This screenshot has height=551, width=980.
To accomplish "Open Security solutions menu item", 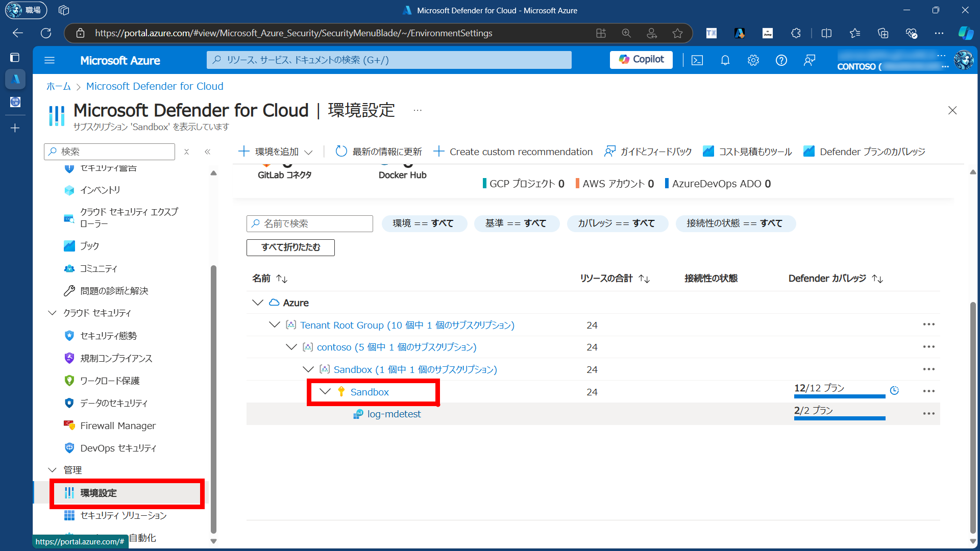I will [124, 515].
